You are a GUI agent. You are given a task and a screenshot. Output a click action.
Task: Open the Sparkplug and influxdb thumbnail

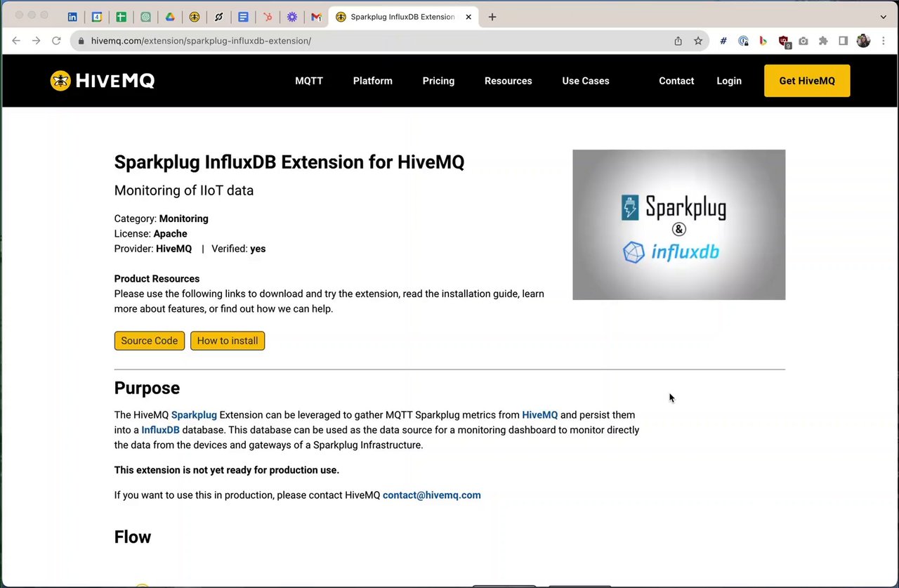tap(679, 225)
